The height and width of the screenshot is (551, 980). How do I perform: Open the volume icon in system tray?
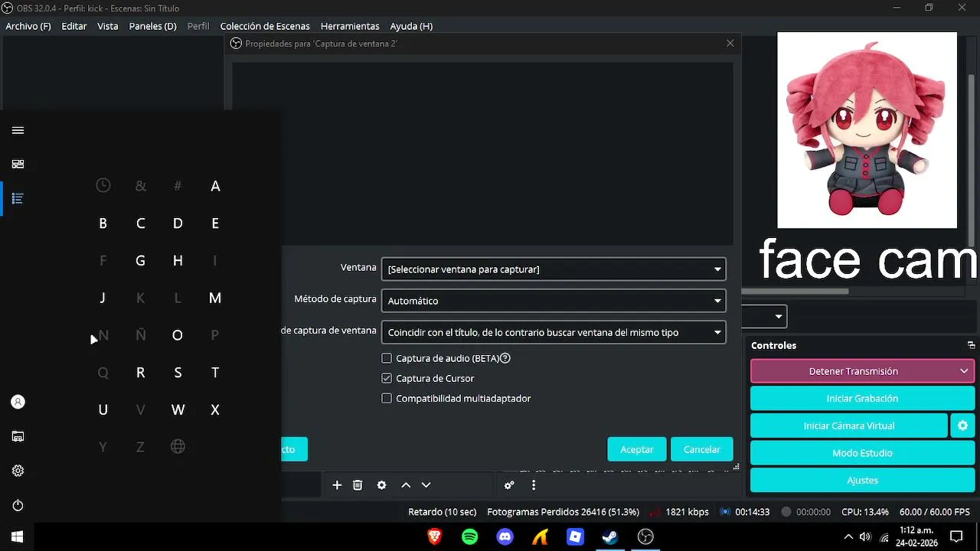click(865, 536)
